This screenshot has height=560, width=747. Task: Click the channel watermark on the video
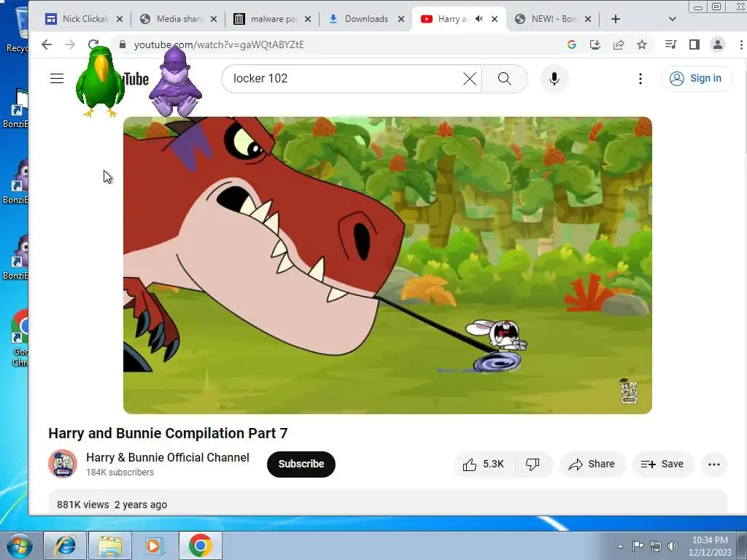(x=629, y=392)
